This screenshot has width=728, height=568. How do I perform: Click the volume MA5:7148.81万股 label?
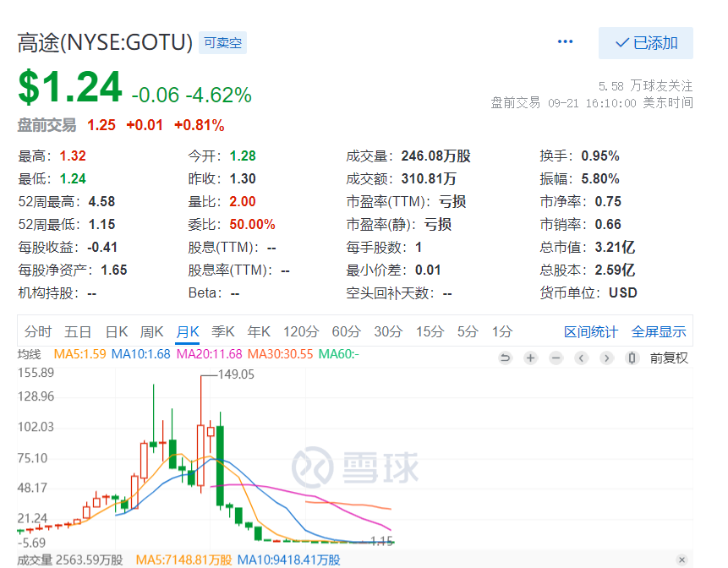click(x=183, y=560)
